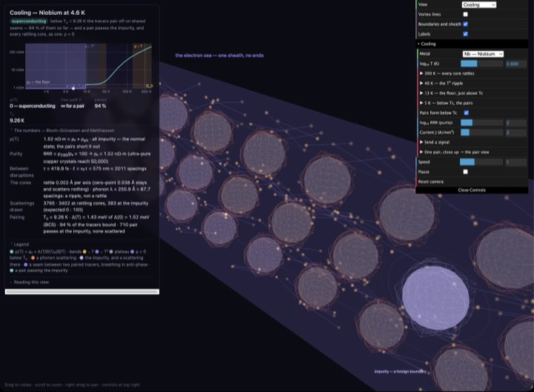This screenshot has width=534, height=392.
Task: Click the Current J slider
Action: [481, 133]
